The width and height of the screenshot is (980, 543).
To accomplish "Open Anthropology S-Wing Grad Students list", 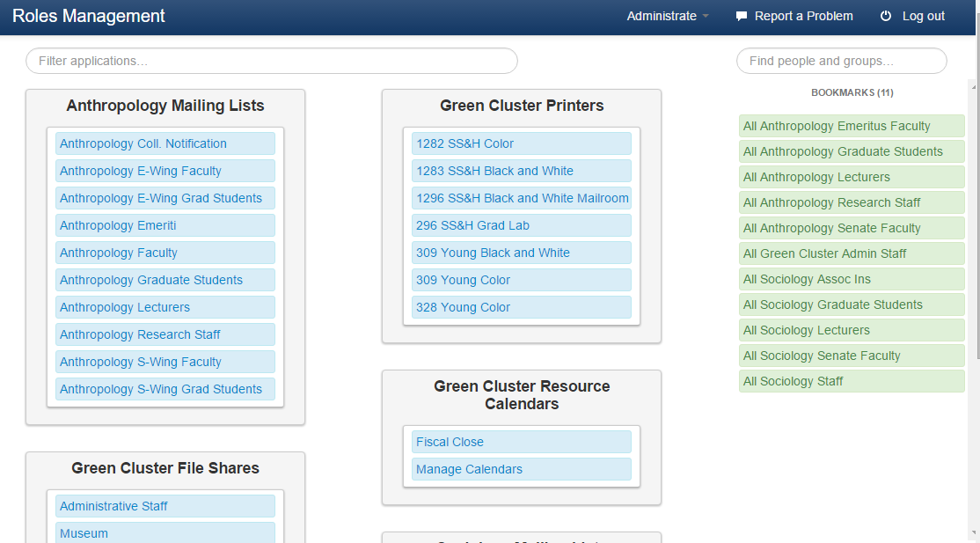I will 161,389.
